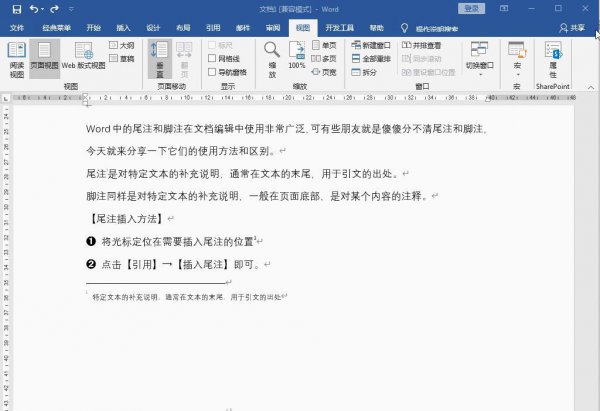Switch to the 引用 references tab
Image resolution: width=600 pixels, height=411 pixels.
point(213,28)
